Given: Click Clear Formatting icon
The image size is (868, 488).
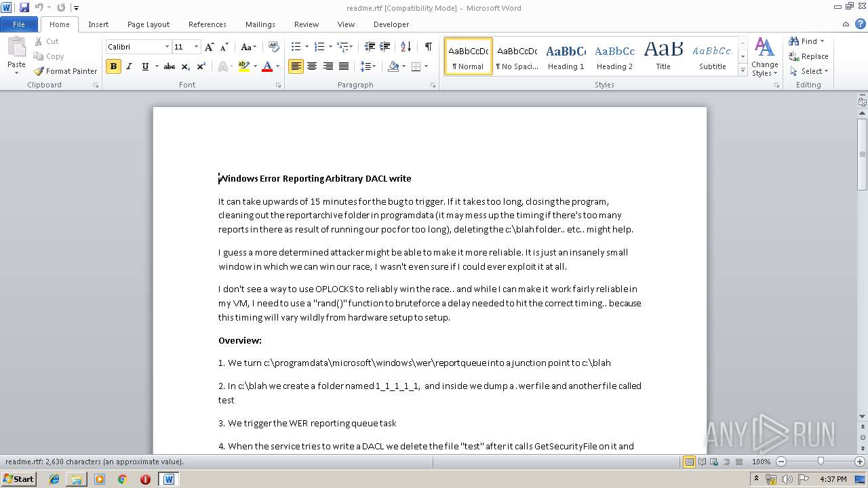Looking at the screenshot, I should click(274, 47).
